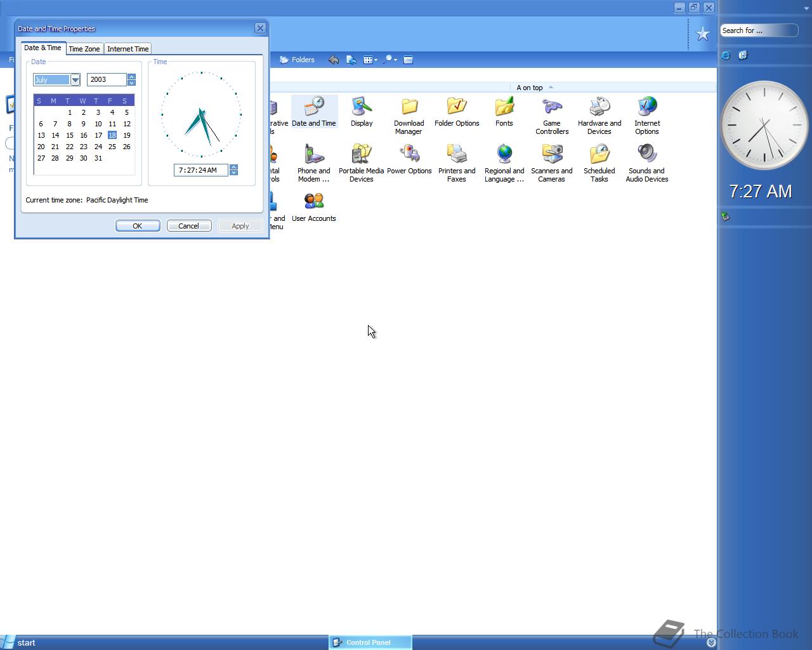Click the year field showing 2003

click(107, 79)
